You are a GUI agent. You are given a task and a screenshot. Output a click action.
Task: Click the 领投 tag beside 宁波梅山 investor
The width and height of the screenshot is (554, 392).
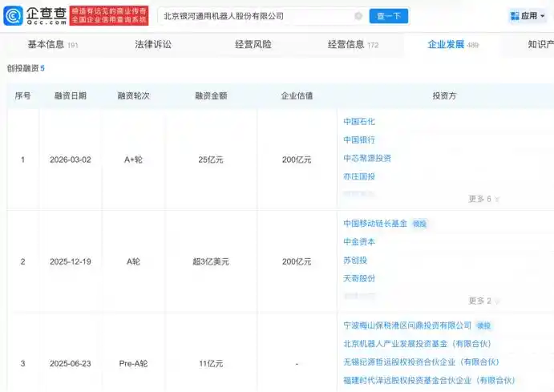coord(483,325)
